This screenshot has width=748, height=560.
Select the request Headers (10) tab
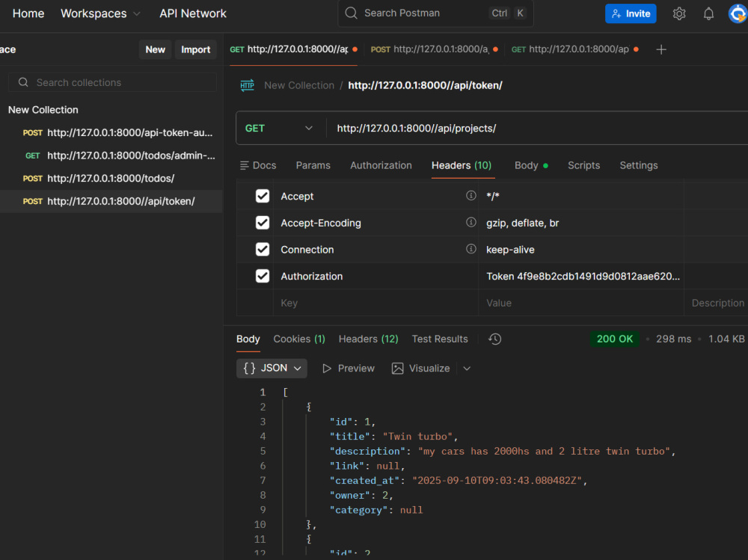462,165
